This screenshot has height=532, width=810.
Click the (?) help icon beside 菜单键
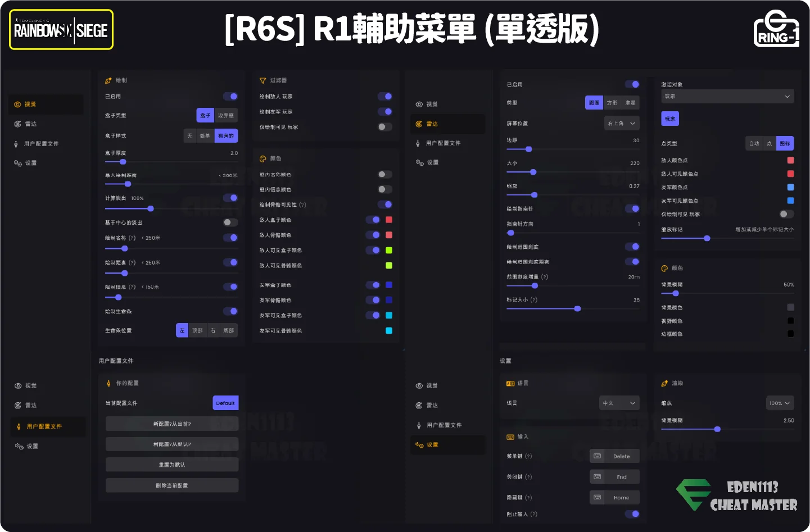[528, 456]
